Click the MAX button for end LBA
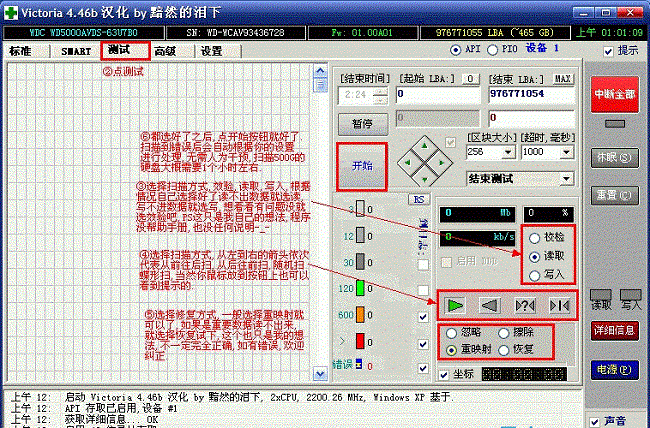 563,78
